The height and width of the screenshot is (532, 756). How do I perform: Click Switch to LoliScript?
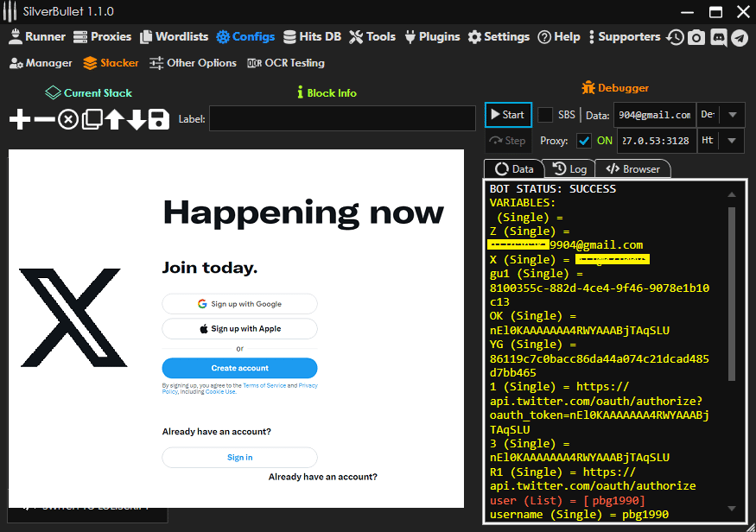86,510
